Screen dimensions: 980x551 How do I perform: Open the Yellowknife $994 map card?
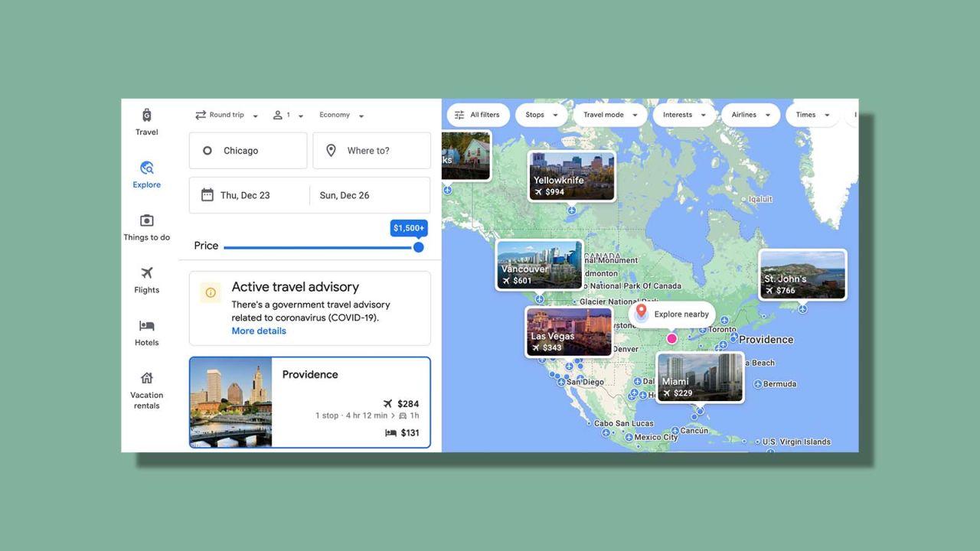[571, 175]
